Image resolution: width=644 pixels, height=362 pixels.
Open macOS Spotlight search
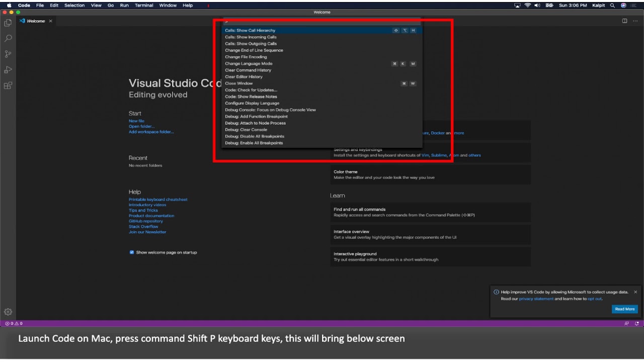coord(612,5)
